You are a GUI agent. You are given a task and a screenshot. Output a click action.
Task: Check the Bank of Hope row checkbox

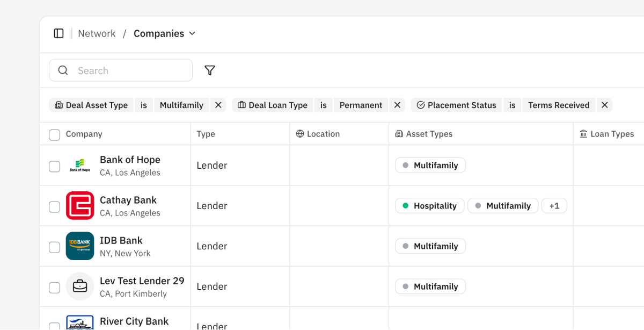[54, 166]
